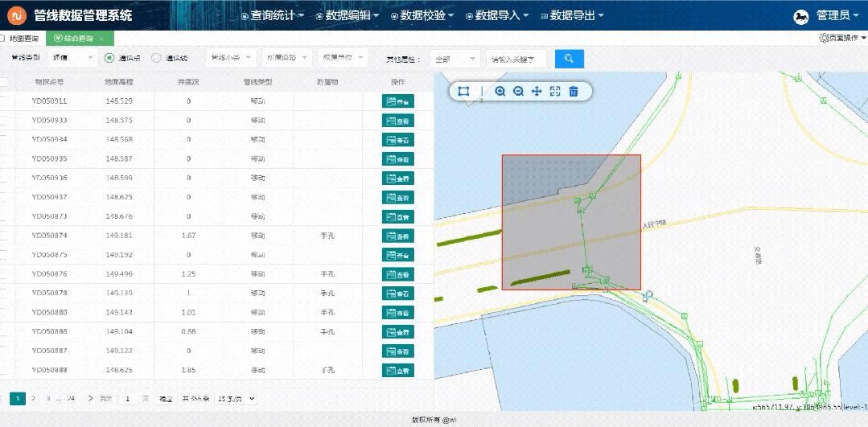Activate the pan move map tool
This screenshot has height=427, width=868.
pyautogui.click(x=537, y=91)
